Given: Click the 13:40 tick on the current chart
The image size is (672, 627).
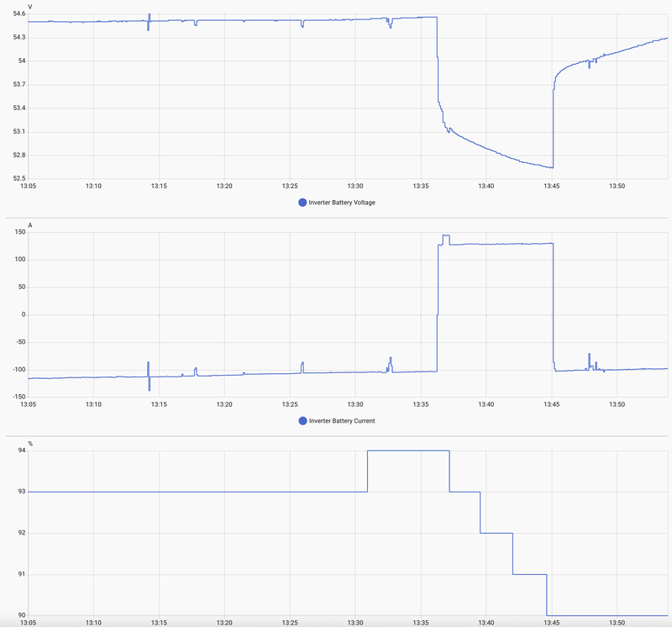Looking at the screenshot, I should click(486, 404).
